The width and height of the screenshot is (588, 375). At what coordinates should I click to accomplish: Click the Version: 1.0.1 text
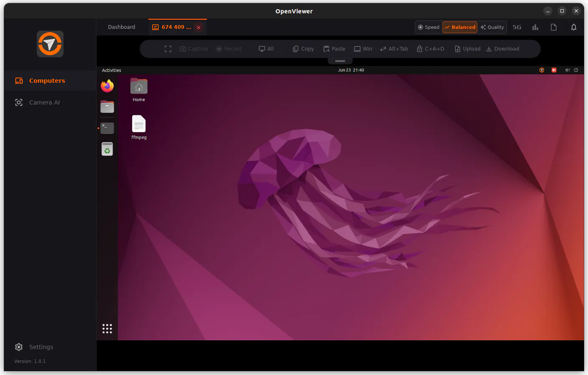tap(30, 361)
